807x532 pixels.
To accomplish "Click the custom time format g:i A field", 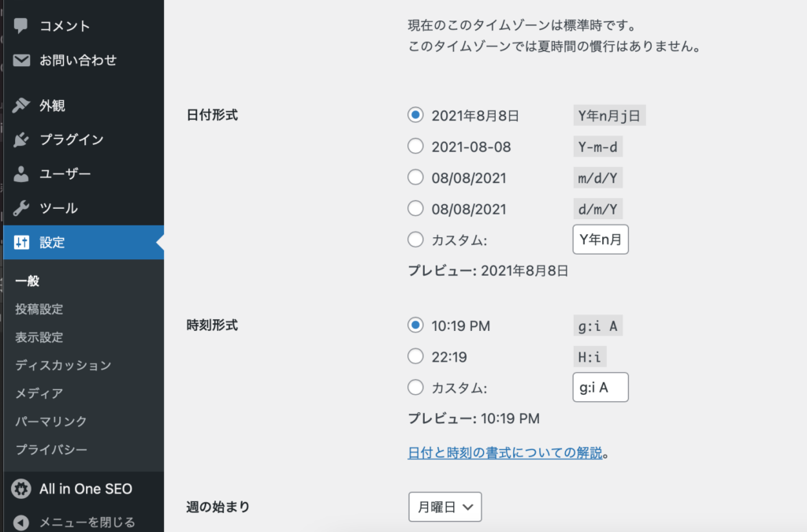I will [x=600, y=388].
